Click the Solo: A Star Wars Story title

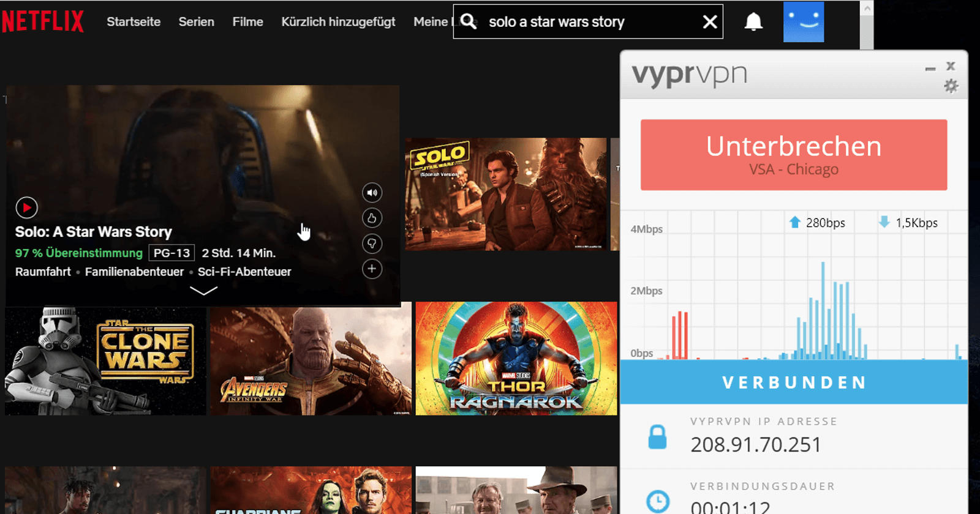[94, 232]
